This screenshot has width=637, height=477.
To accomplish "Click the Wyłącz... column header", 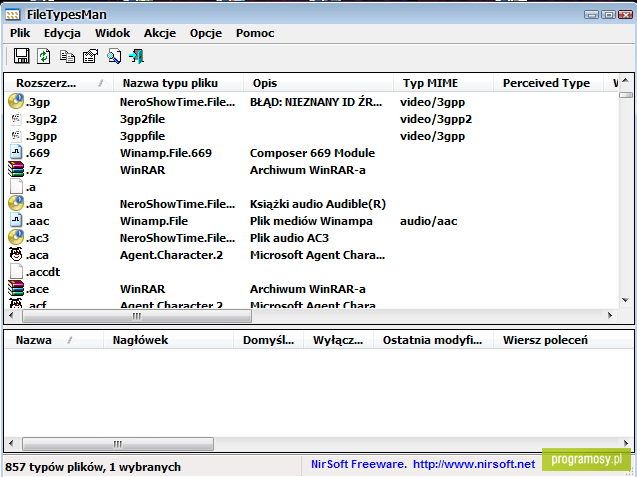I will 338,340.
